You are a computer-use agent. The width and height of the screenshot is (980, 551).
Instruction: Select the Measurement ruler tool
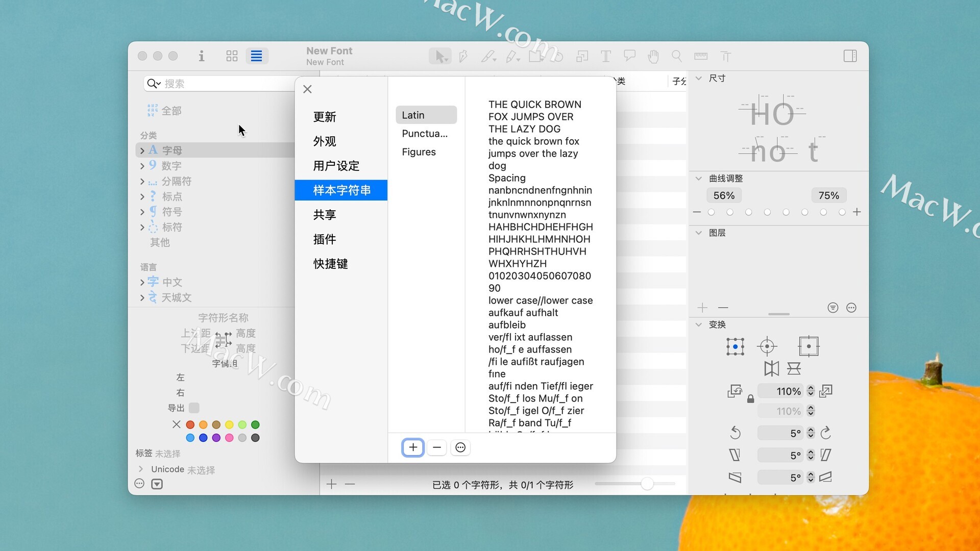701,56
